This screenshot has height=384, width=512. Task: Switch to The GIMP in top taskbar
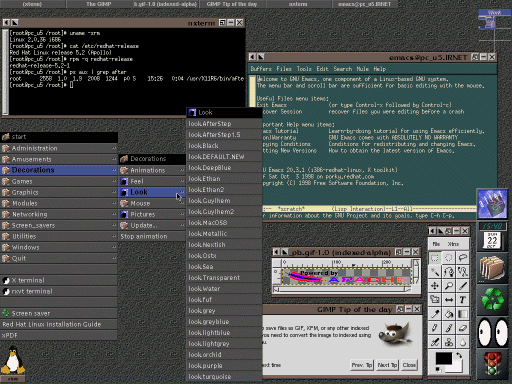coord(99,4)
